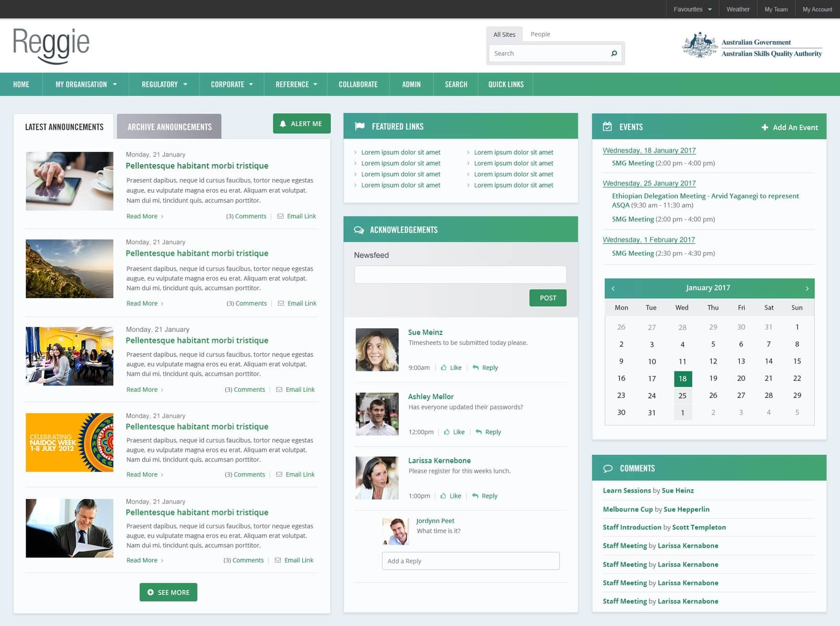The width and height of the screenshot is (840, 626).
Task: Advance calendar to February with right arrow
Action: (x=807, y=288)
